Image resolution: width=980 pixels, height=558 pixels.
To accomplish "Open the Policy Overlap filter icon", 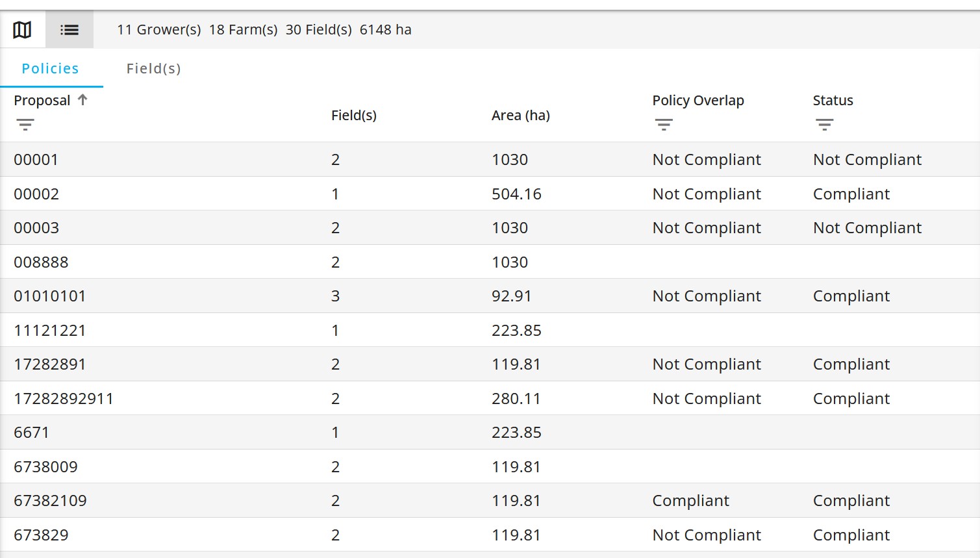I will coord(664,123).
